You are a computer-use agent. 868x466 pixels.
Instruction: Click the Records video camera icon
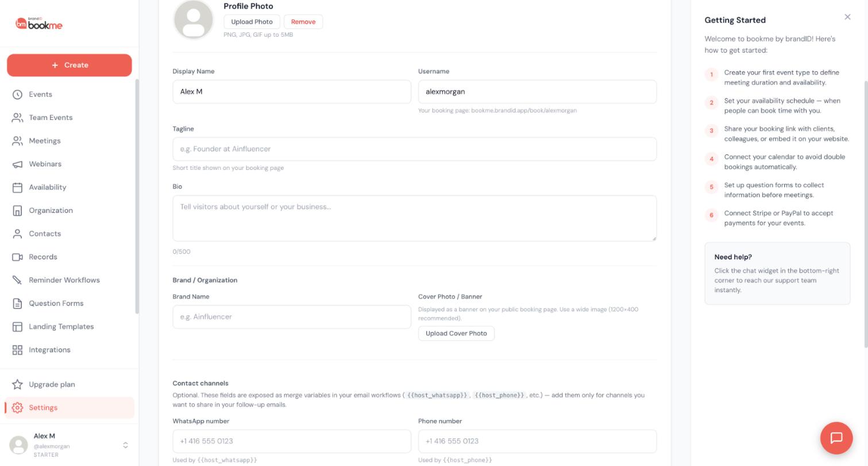[x=17, y=257]
